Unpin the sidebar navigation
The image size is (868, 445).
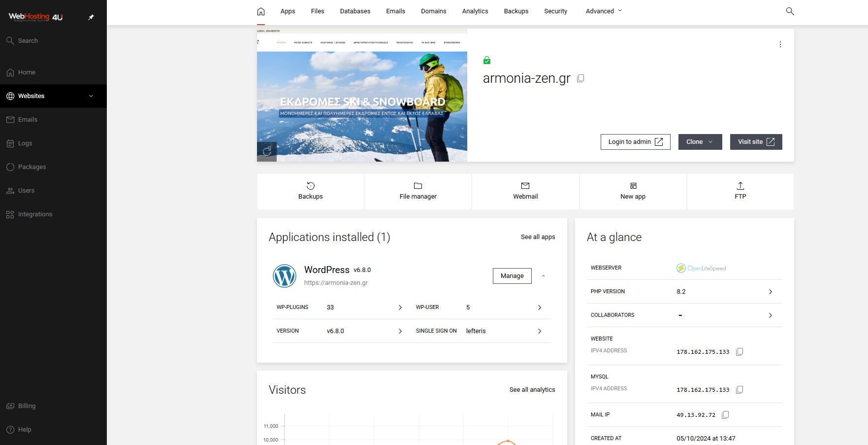coord(91,17)
